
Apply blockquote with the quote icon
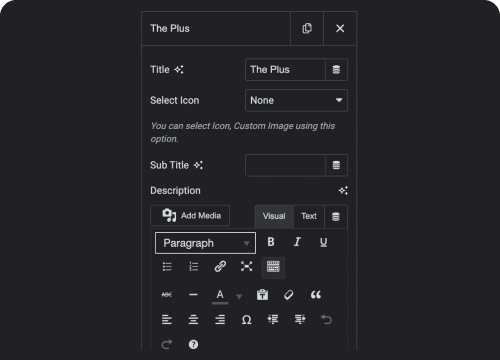point(316,295)
